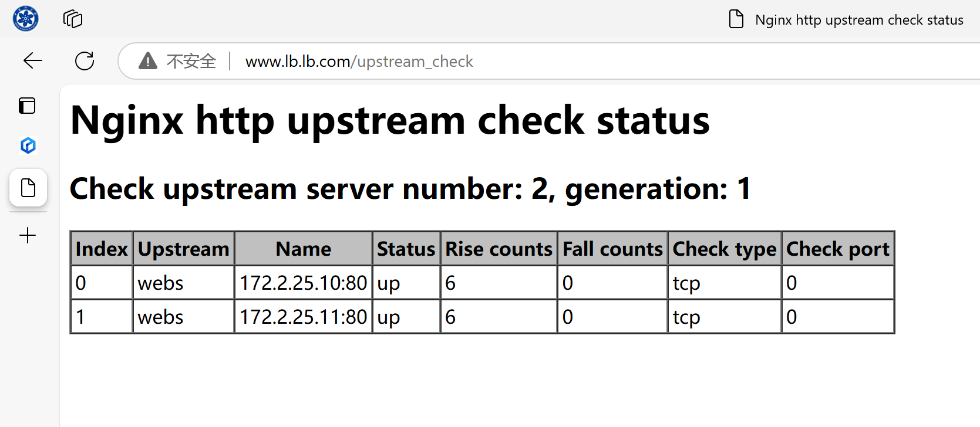980x427 pixels.
Task: Reload the upstream check page
Action: tap(85, 60)
